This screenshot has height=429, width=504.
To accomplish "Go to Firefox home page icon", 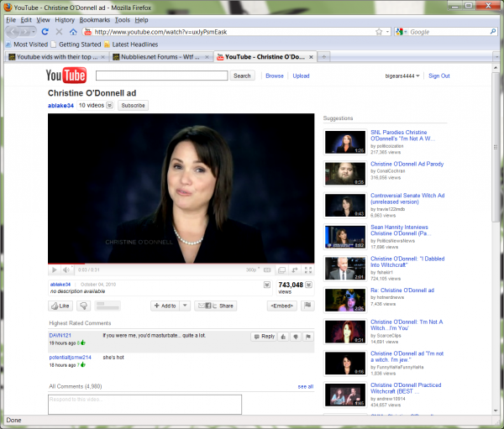I will click(x=74, y=32).
